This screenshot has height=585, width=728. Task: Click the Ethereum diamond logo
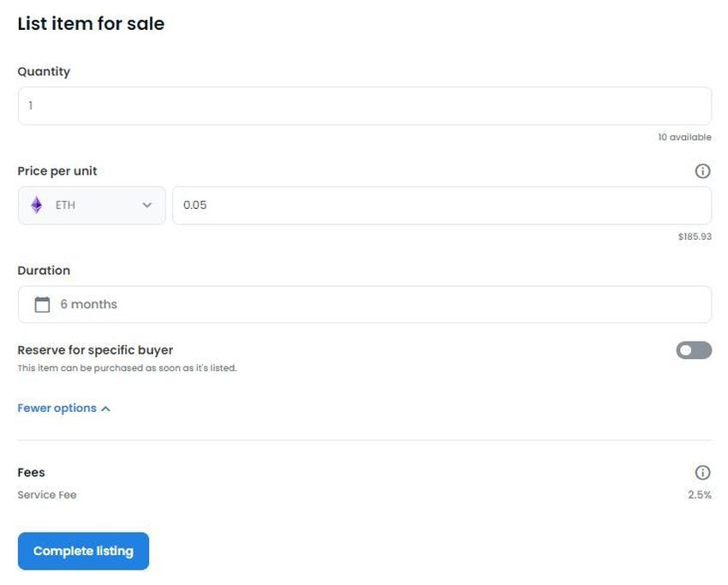click(37, 206)
